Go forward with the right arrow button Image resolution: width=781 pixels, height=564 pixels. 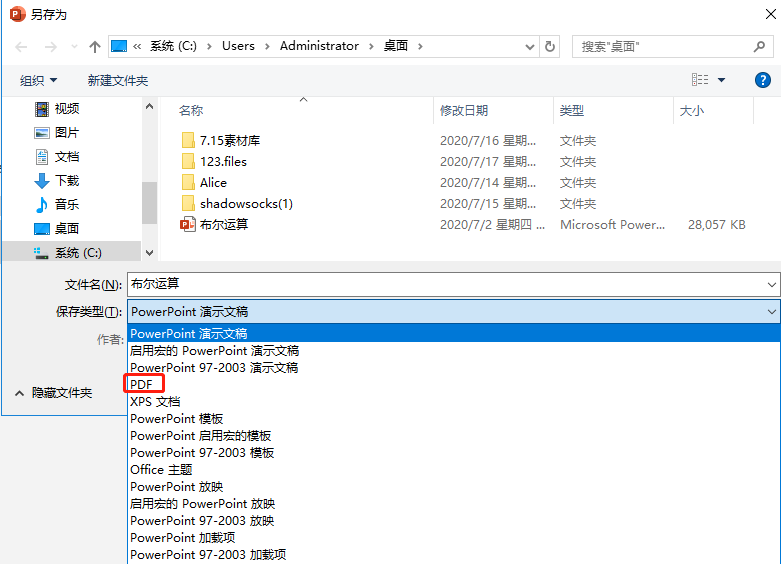point(51,47)
